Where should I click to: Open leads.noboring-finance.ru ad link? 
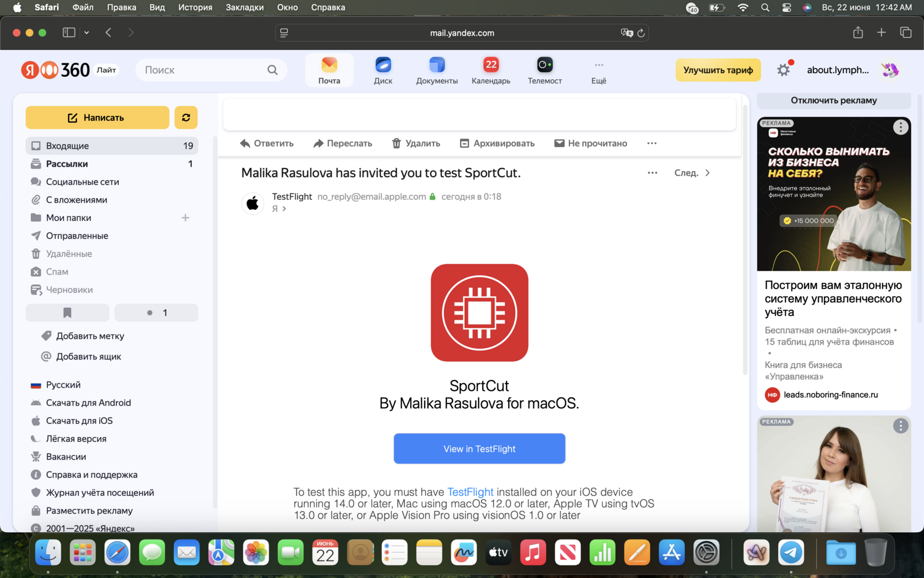pyautogui.click(x=831, y=395)
